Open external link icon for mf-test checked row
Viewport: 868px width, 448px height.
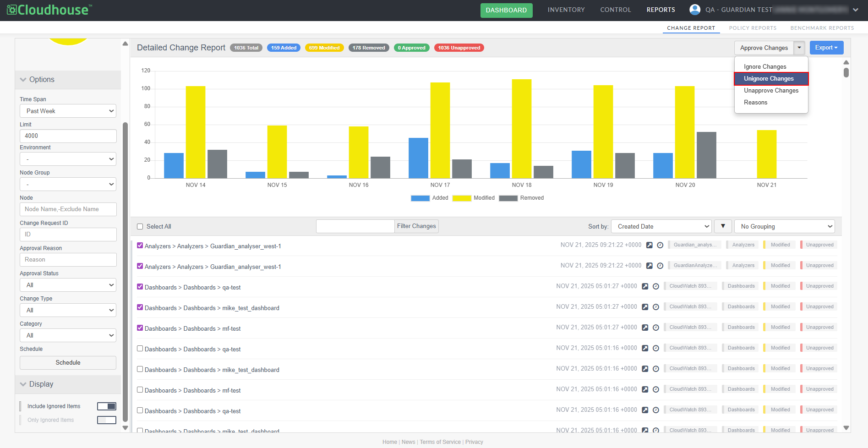pyautogui.click(x=645, y=328)
